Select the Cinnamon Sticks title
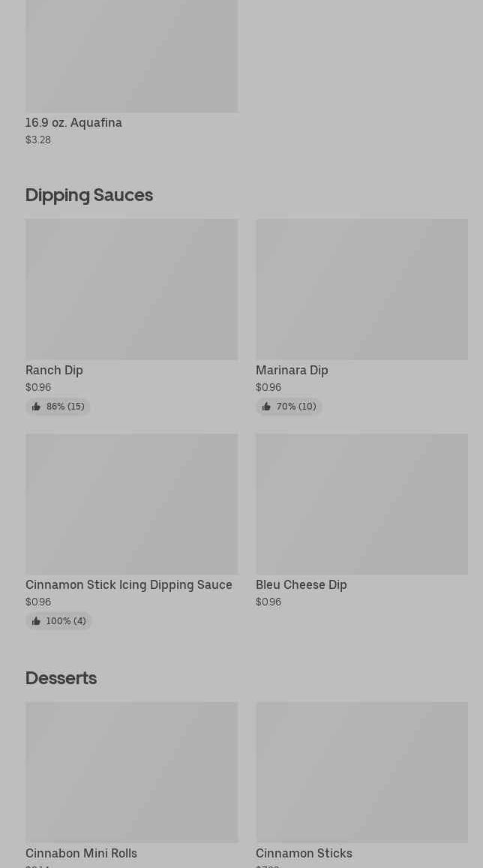This screenshot has width=483, height=868. point(304,853)
